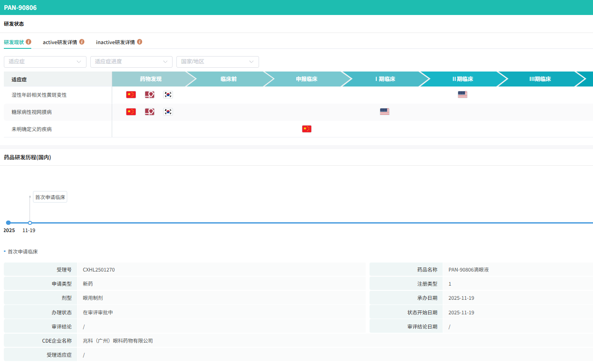
Task: Select the 11-19 marker on timeline
Action: (x=30, y=223)
